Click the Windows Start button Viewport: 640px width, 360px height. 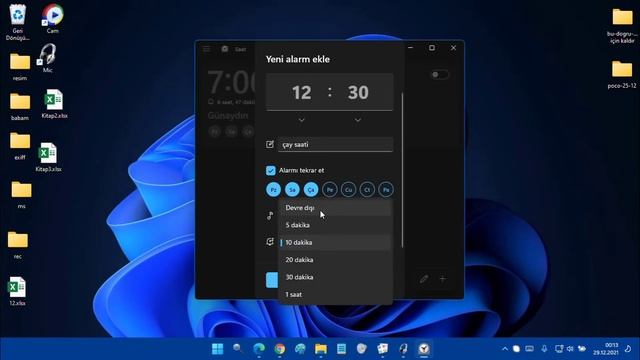tap(218, 349)
